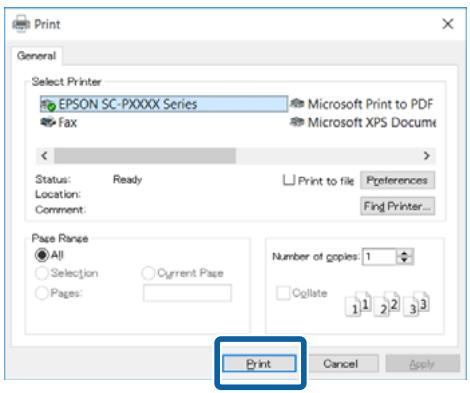Viewport: 470px width, 393px height.
Task: Click the Print button
Action: [259, 364]
